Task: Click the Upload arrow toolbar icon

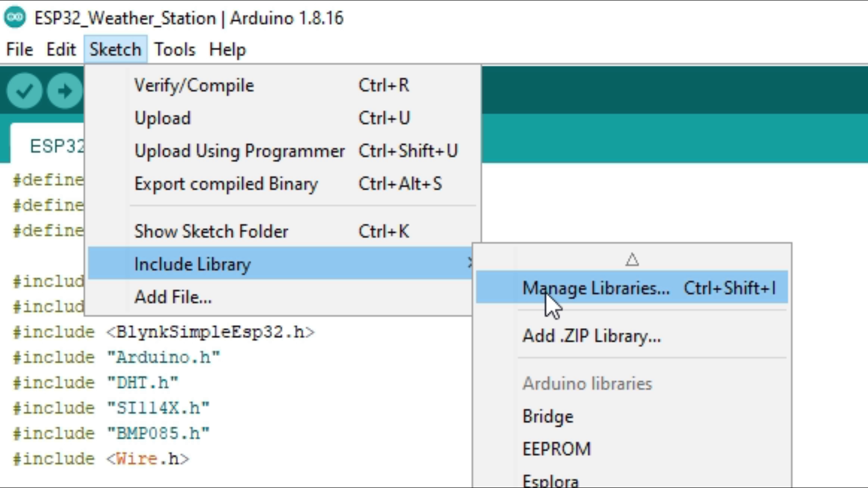Action: (65, 91)
